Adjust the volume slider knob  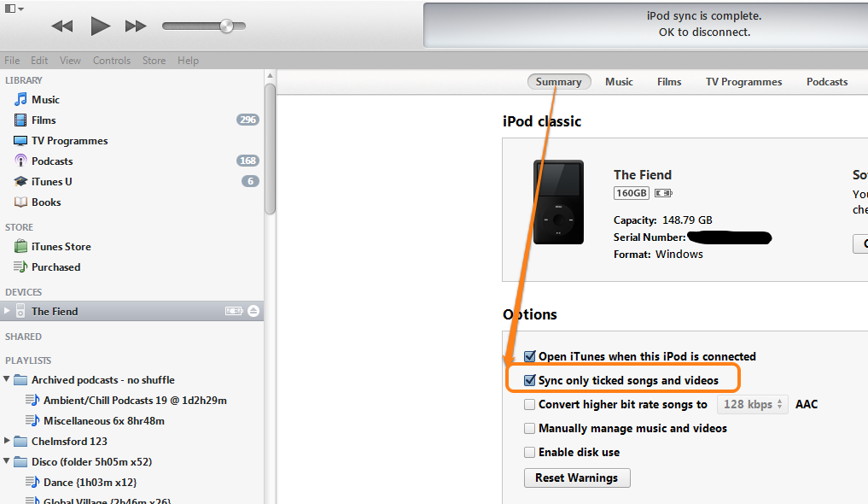226,26
